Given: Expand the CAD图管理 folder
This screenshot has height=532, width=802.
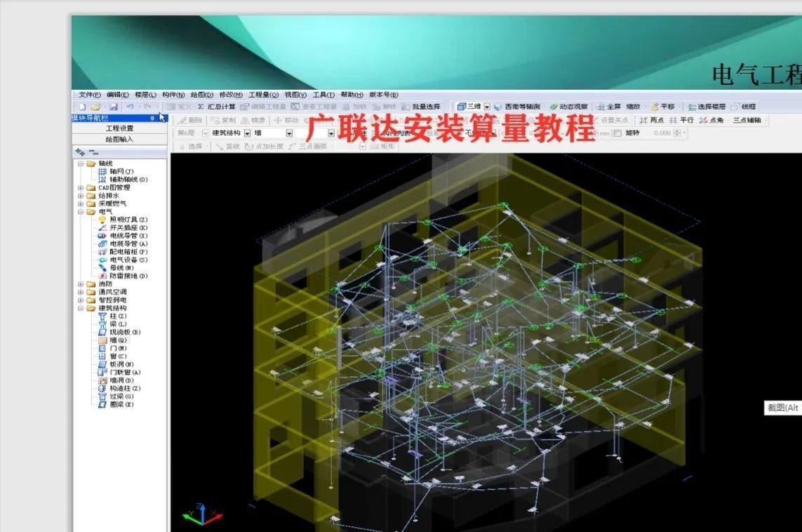Looking at the screenshot, I should [80, 187].
